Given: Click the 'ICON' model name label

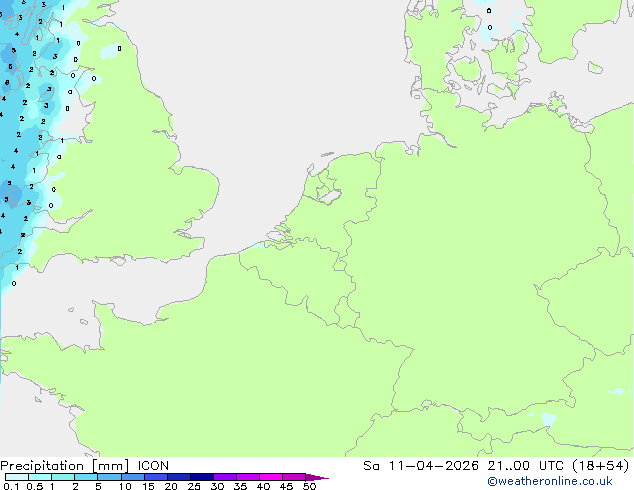Looking at the screenshot, I should [x=153, y=466].
